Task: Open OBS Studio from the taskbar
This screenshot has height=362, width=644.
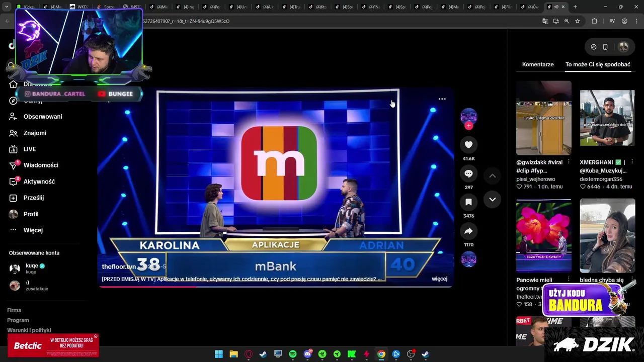Action: 411,354
